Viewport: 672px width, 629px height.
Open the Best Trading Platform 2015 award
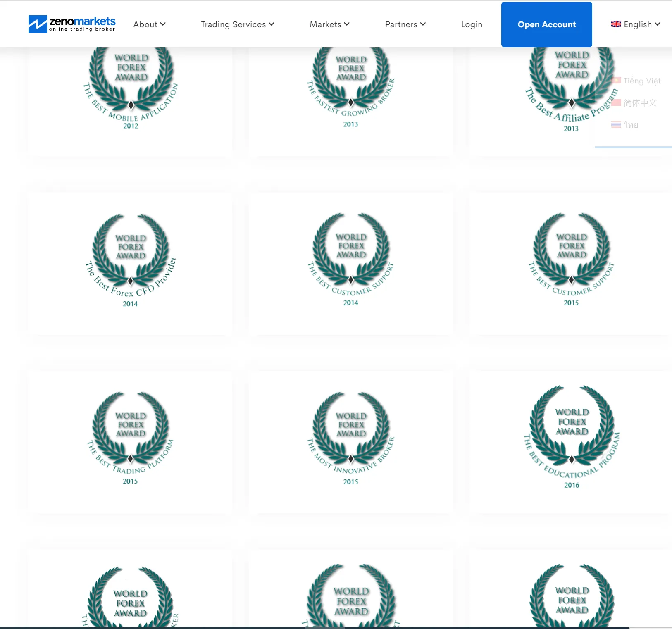pos(131,438)
